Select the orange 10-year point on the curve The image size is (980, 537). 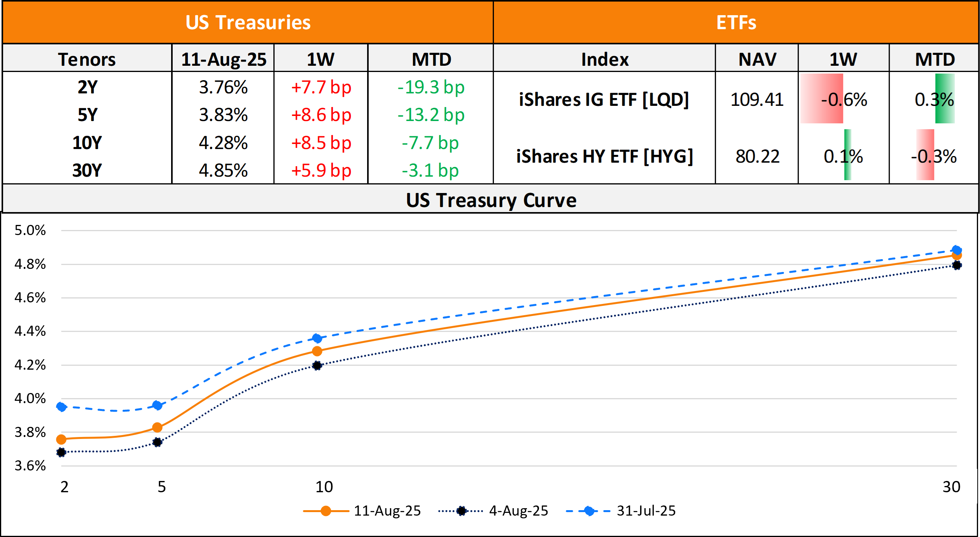[x=317, y=351]
